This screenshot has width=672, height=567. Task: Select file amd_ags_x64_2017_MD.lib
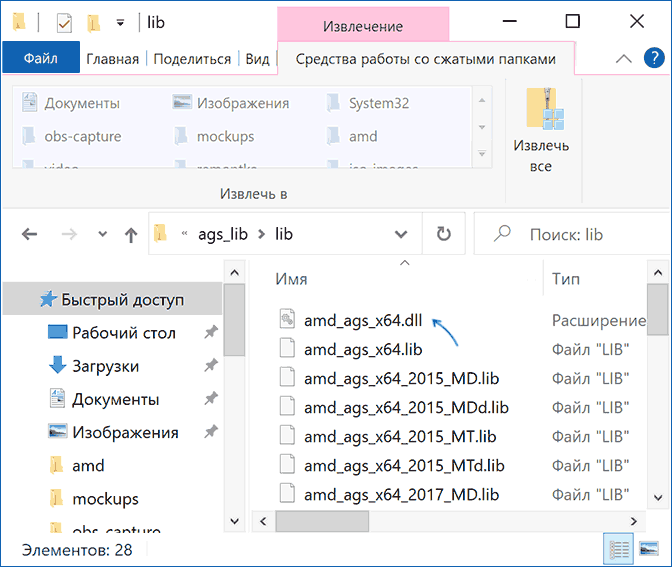(x=402, y=495)
